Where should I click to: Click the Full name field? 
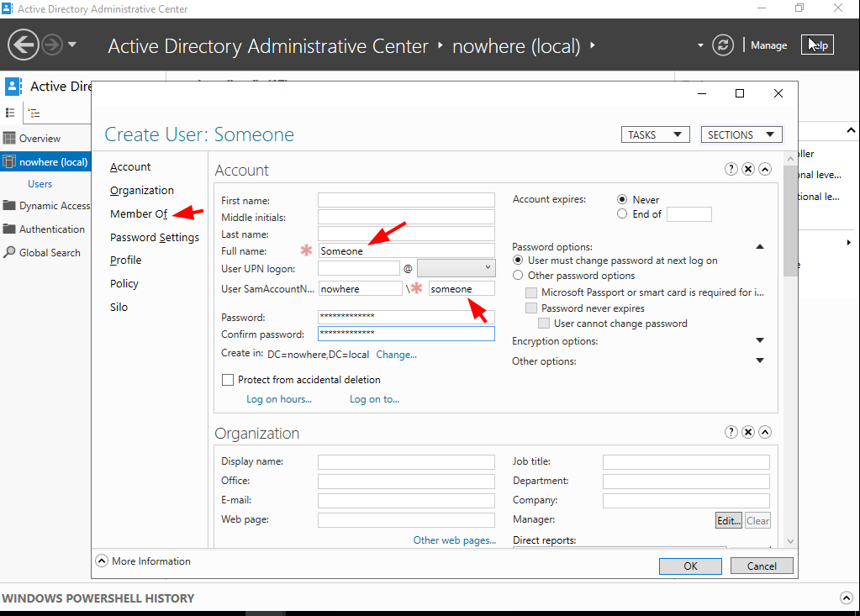click(x=406, y=251)
